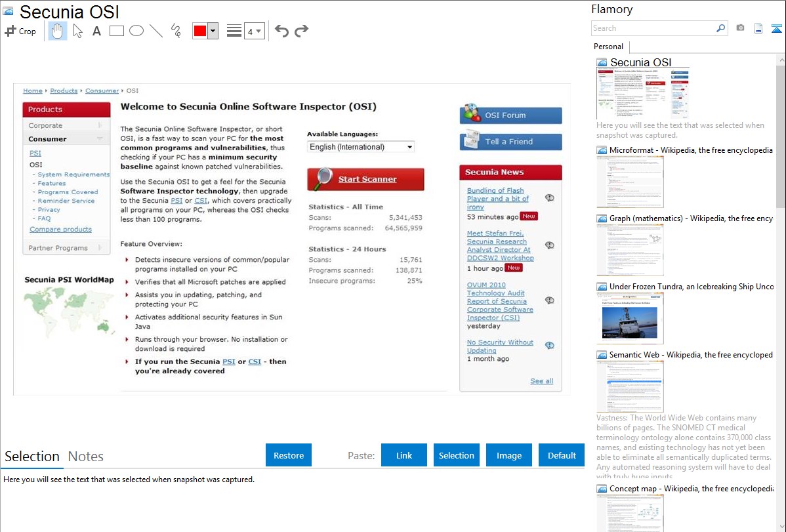Viewport: 786px width, 532px height.
Task: Open Programs Covered sidebar link
Action: 68,192
